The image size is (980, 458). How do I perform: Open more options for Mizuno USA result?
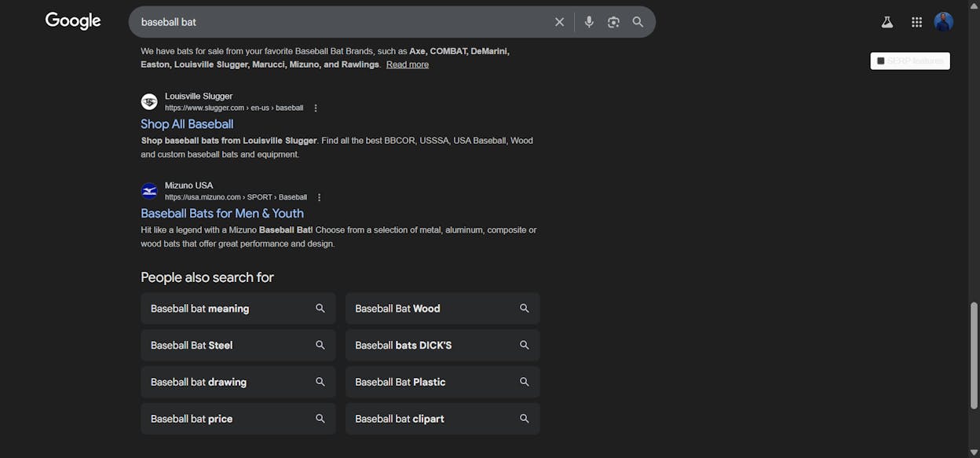(319, 197)
